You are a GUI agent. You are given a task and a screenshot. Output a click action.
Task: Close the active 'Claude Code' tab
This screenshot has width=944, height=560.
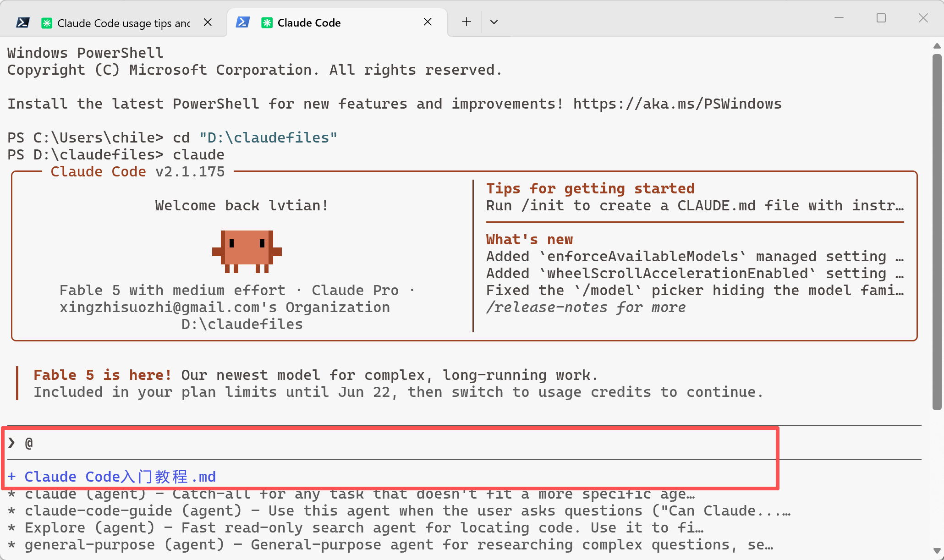428,22
